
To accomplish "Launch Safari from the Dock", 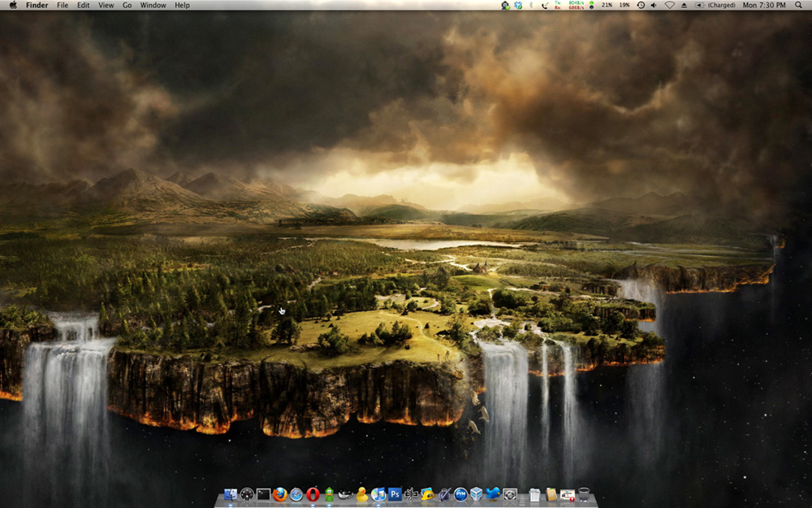I will (x=296, y=494).
